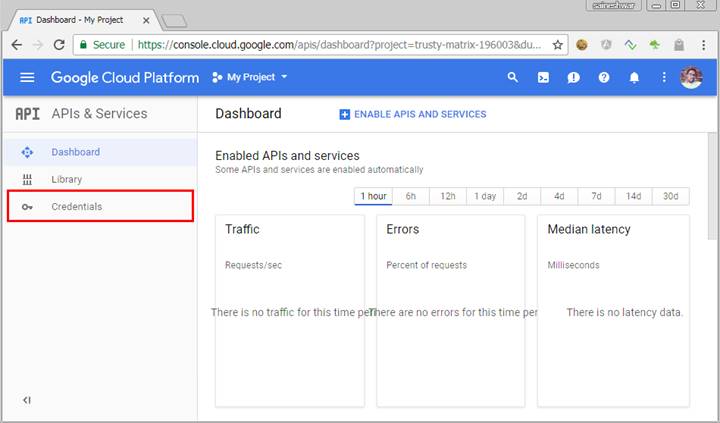This screenshot has height=423, width=720.
Task: Click the Errors chart card
Action: click(x=450, y=311)
